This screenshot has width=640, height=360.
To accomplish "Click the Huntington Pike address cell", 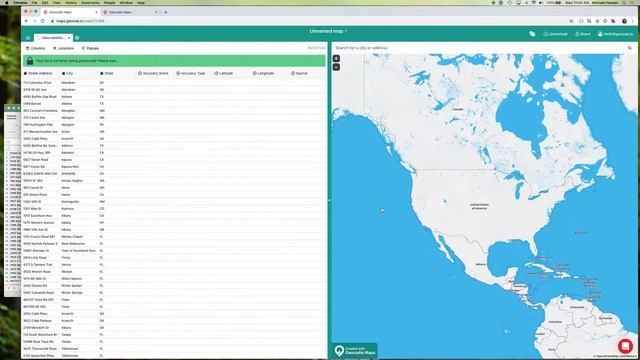I will [x=38, y=125].
